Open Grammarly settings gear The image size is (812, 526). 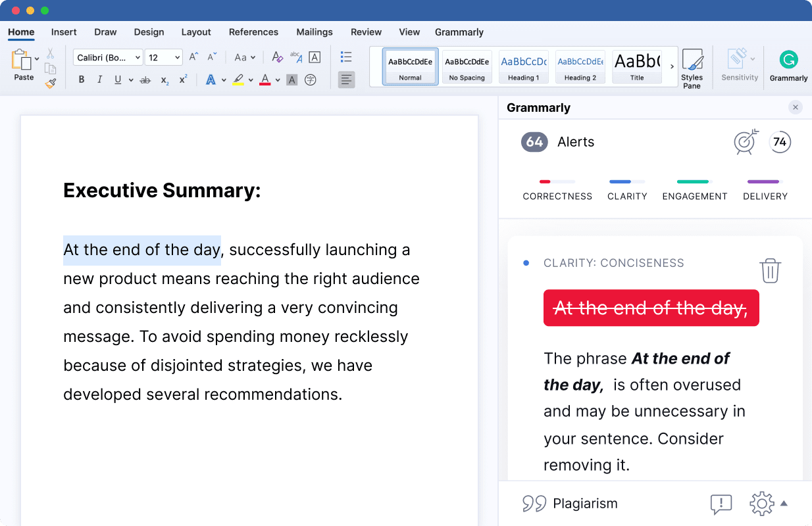pos(762,504)
